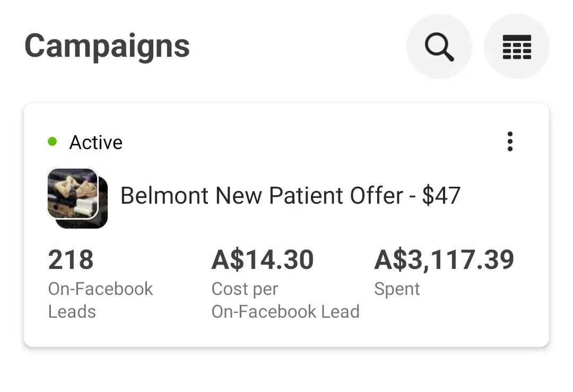Viewport: 573px width, 392px height.
Task: Click the On-Facebook text under 218
Action: tap(100, 289)
